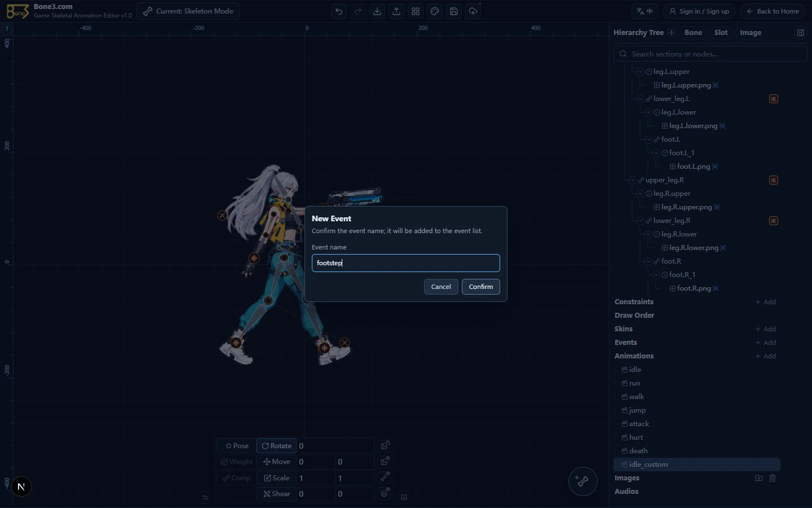This screenshot has width=812, height=508.
Task: Collapse the lower_leg.L tree node
Action: 641,99
